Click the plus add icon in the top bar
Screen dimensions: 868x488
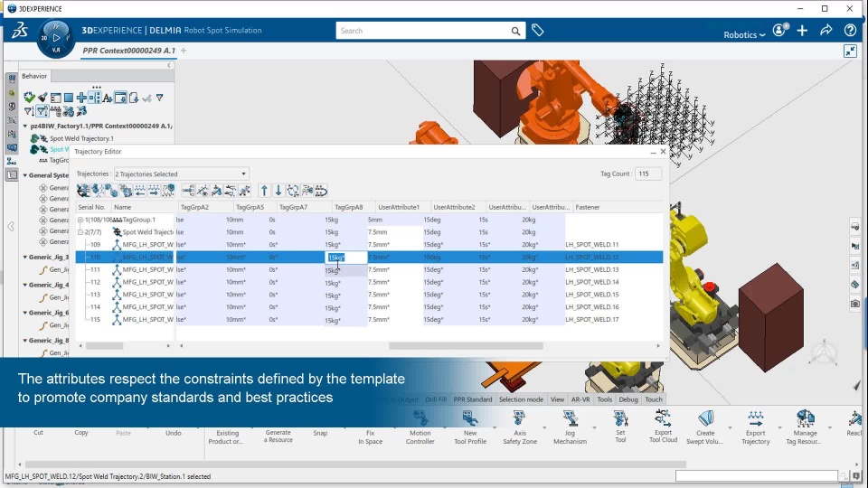[802, 31]
